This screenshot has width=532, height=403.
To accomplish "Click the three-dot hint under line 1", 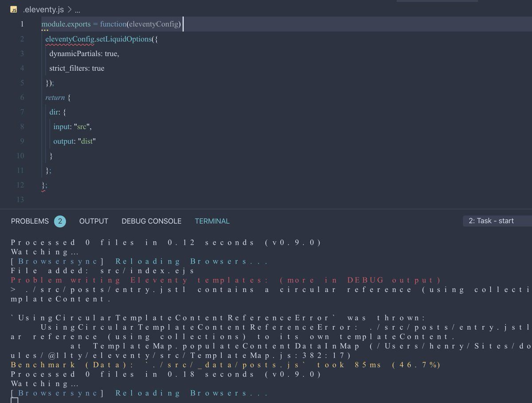I will pyautogui.click(x=45, y=31).
